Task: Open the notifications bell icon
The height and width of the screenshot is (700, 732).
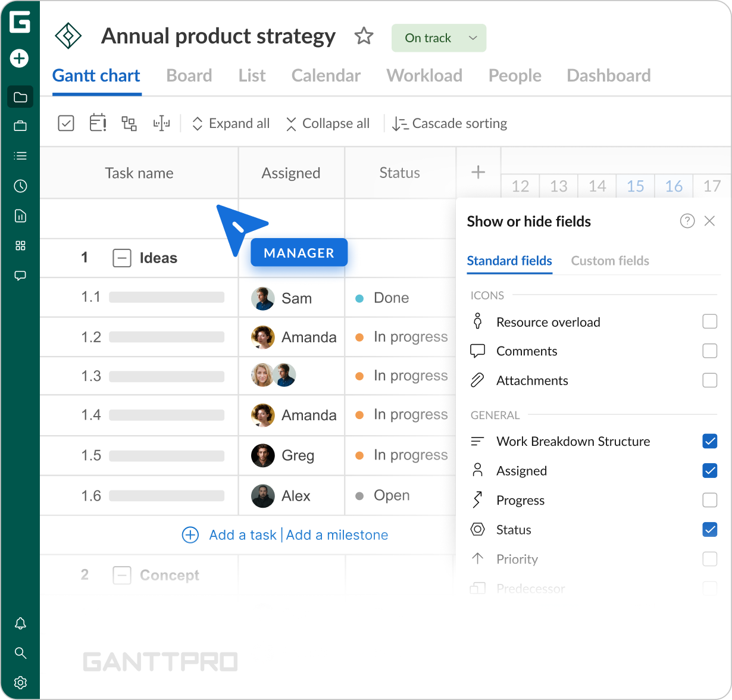Action: tap(20, 623)
